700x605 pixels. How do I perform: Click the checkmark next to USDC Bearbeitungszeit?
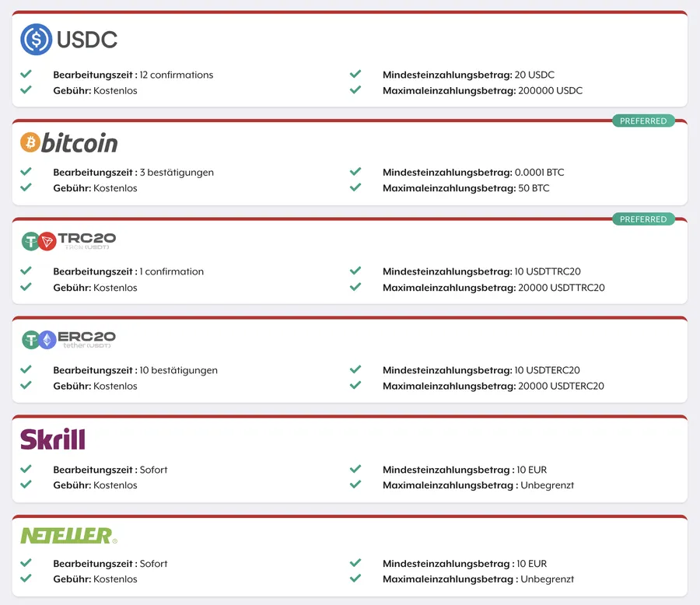pyautogui.click(x=26, y=75)
